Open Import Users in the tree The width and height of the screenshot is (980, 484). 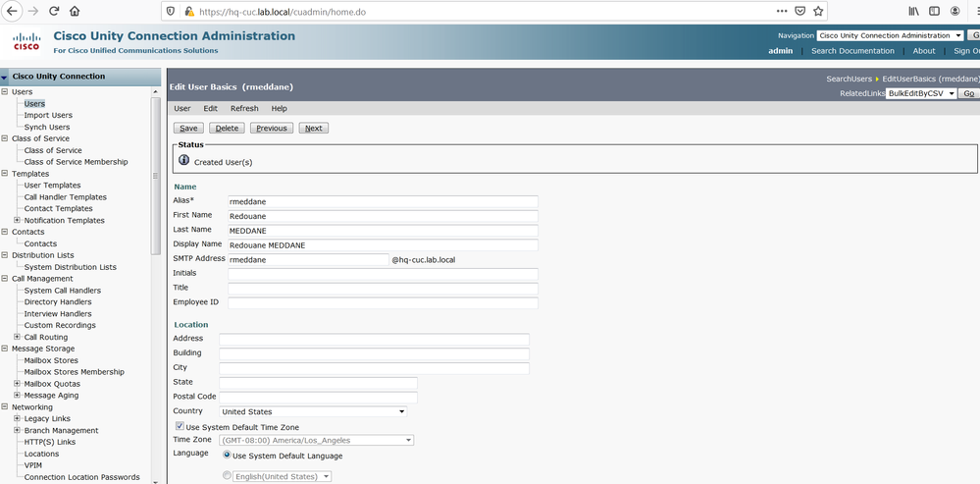coord(48,115)
